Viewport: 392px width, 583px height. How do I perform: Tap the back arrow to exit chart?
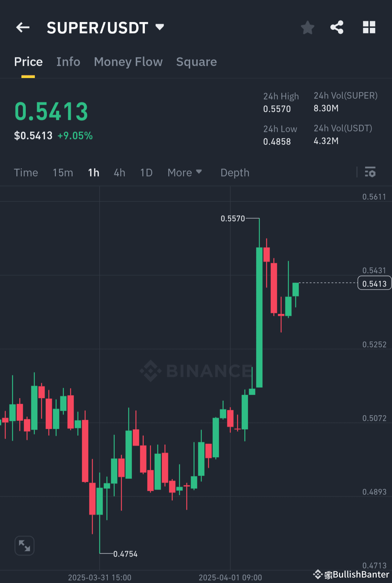[x=23, y=28]
